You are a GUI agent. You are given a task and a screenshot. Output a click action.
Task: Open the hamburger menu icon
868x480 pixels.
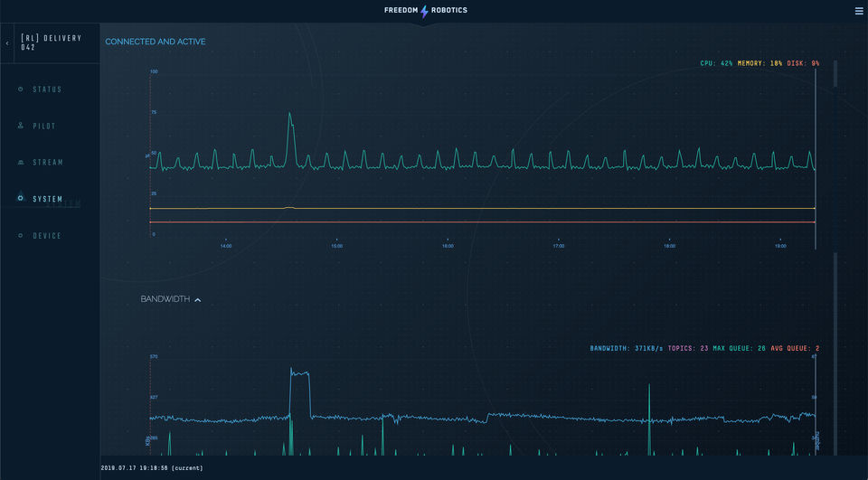point(859,11)
